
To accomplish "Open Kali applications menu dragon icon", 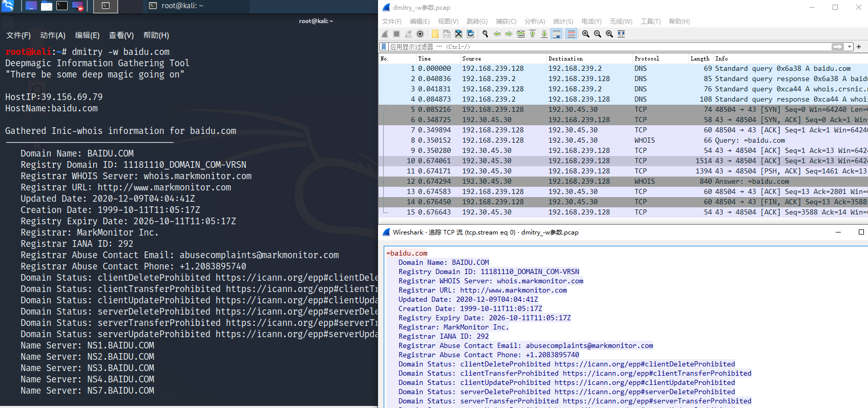I will click(x=8, y=6).
